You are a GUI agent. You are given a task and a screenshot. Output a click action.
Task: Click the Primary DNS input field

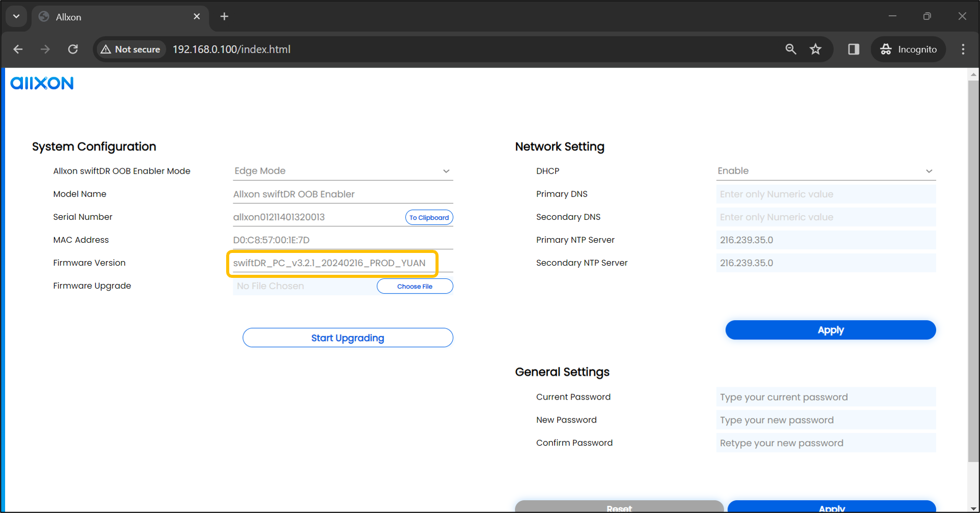[x=826, y=194]
